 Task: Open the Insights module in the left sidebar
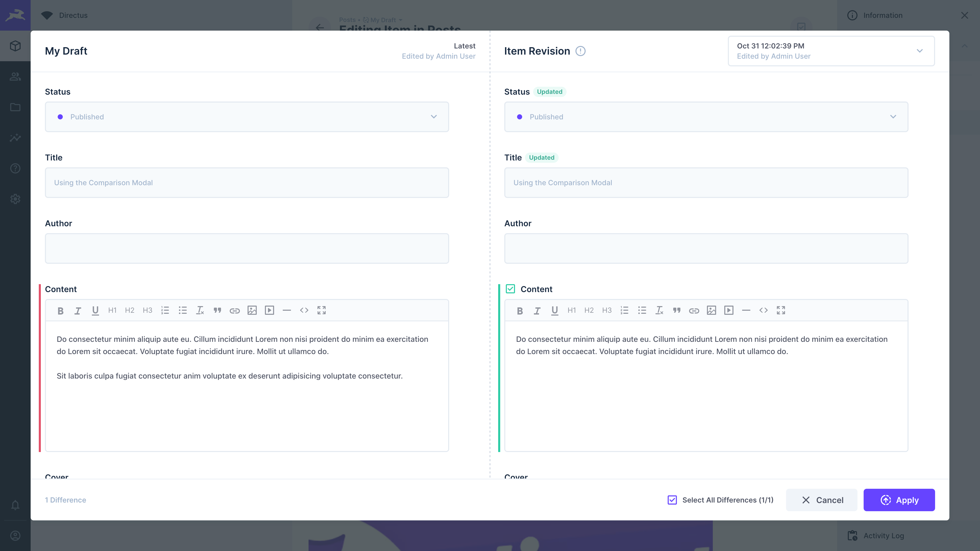click(x=15, y=138)
